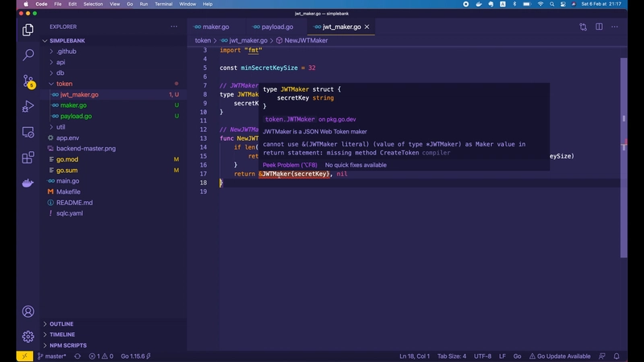
Task: Open the editor More Actions menu
Action: click(x=615, y=27)
